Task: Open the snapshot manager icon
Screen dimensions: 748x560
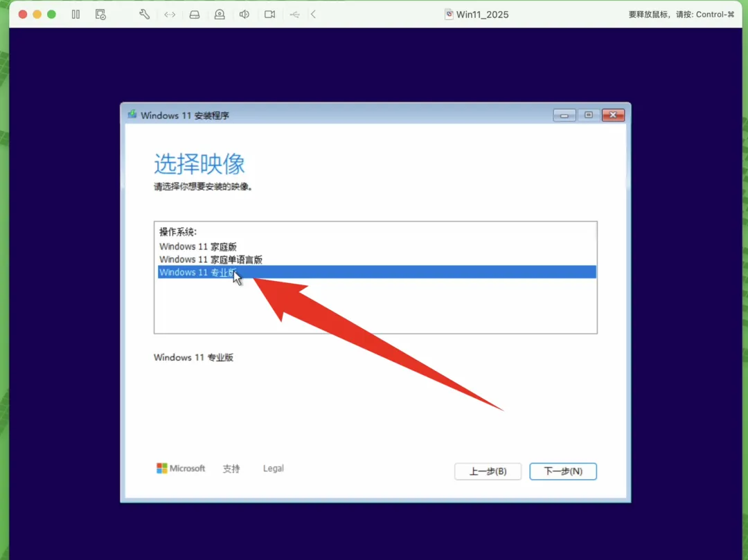Action: [100, 15]
